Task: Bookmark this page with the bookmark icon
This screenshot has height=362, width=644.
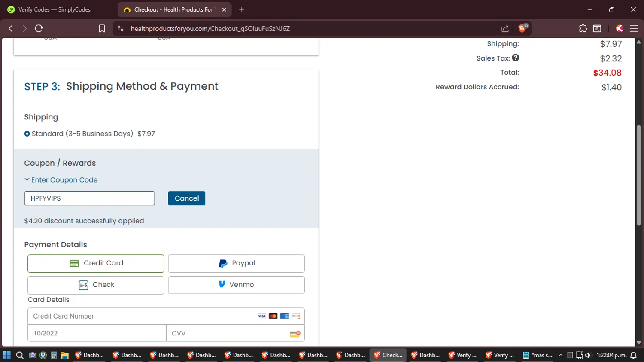Action: click(102, 28)
